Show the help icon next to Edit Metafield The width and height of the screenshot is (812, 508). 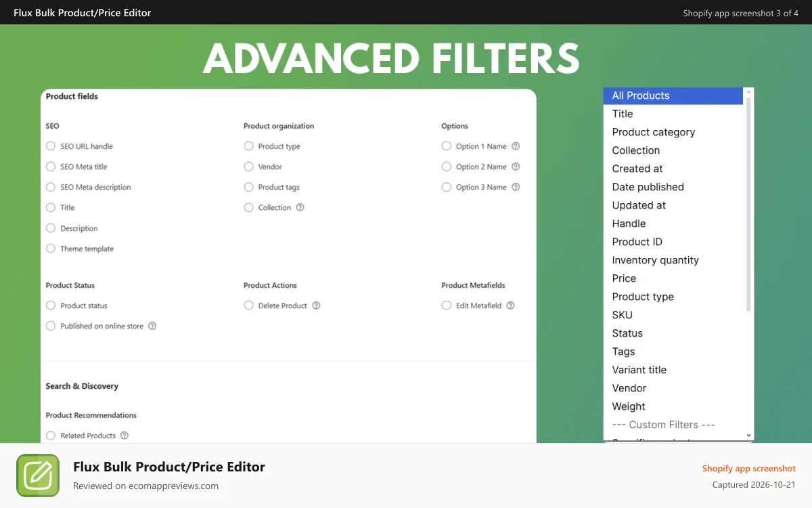(510, 305)
